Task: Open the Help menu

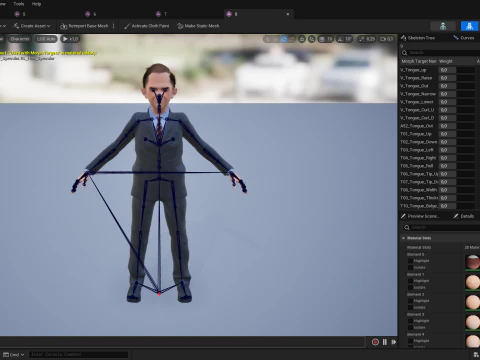Action: click(36, 4)
